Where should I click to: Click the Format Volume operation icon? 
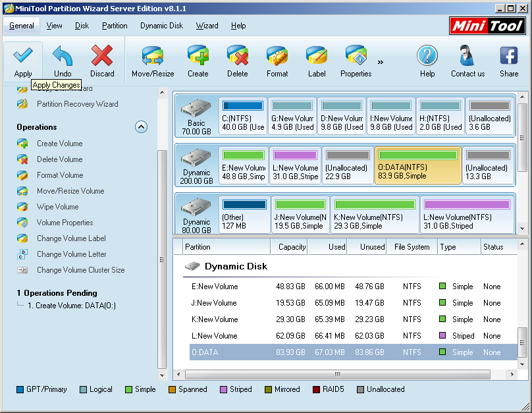(x=22, y=175)
